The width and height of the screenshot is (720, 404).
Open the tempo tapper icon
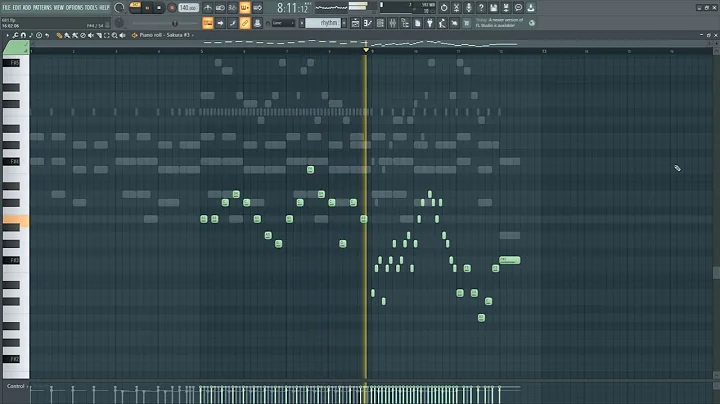[442, 23]
